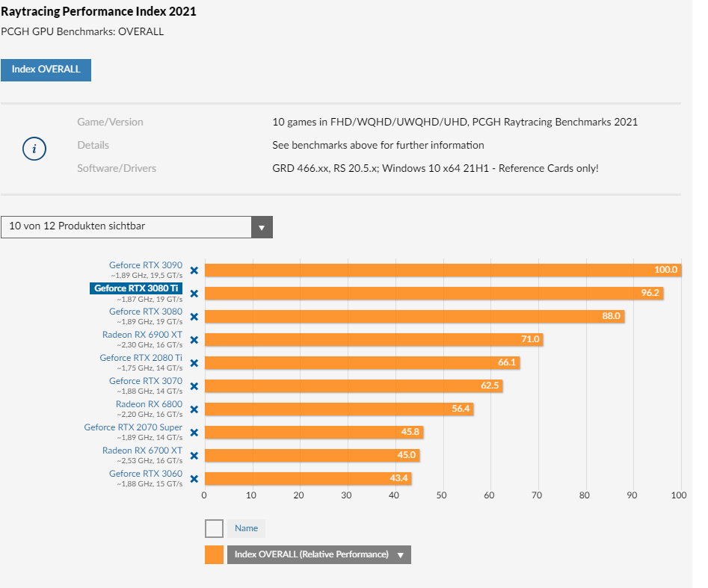Click '~2,20 GHz, 16 GT/s' under RX 6800
This screenshot has width=708, height=588.
point(150,414)
